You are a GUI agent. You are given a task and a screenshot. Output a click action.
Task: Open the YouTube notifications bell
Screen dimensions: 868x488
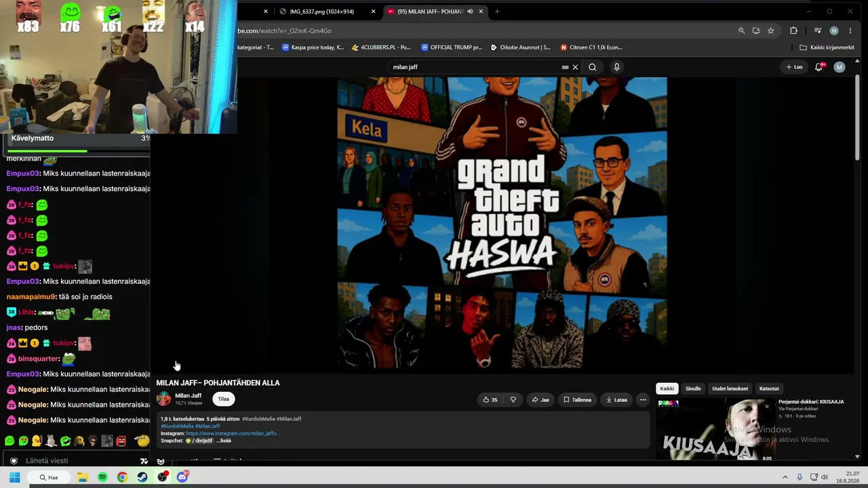click(818, 67)
